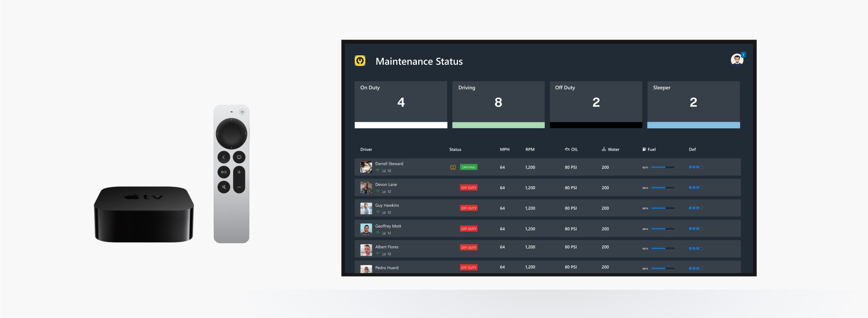Click the 62% fuel label for Geoffrey Mott

(645, 229)
